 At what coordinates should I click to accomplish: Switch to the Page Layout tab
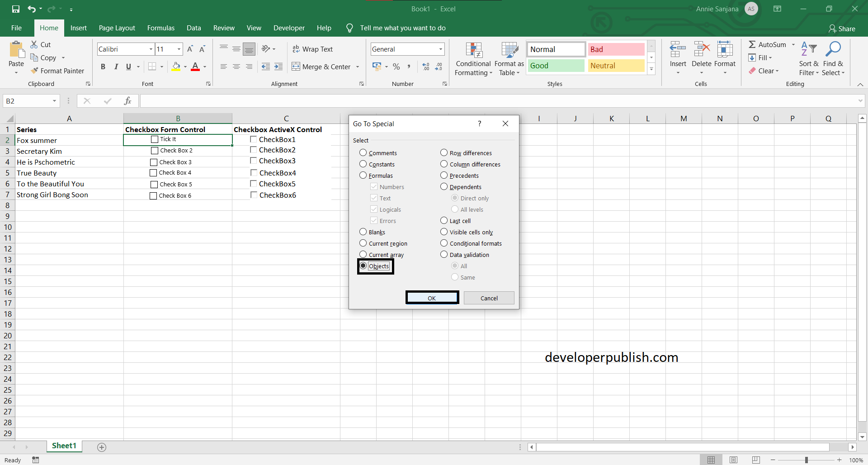click(x=117, y=28)
